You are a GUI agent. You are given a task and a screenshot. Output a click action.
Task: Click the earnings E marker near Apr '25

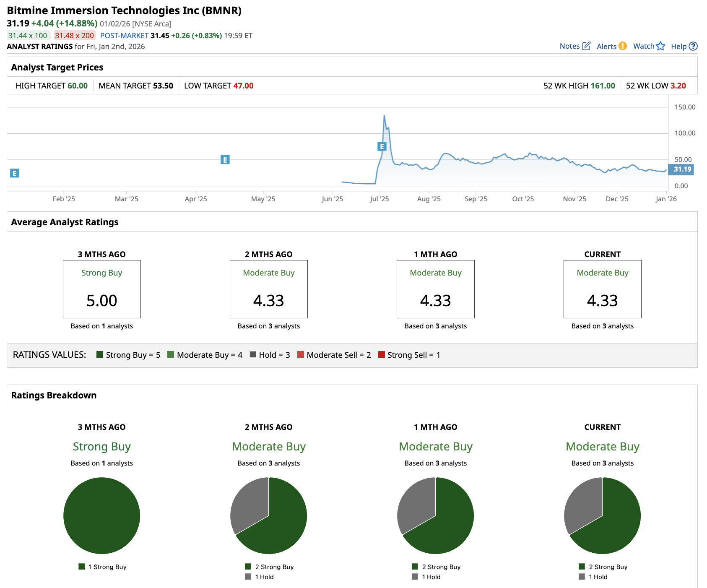pyautogui.click(x=225, y=160)
